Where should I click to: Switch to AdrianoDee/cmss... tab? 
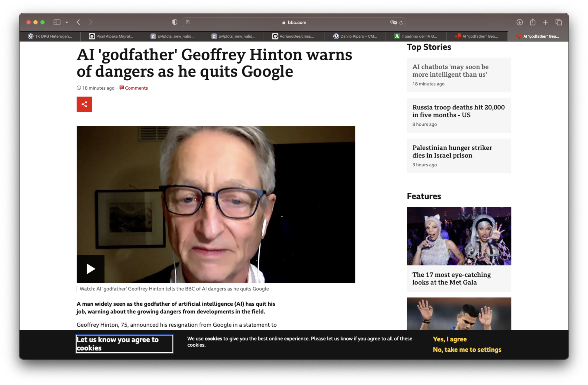(294, 36)
